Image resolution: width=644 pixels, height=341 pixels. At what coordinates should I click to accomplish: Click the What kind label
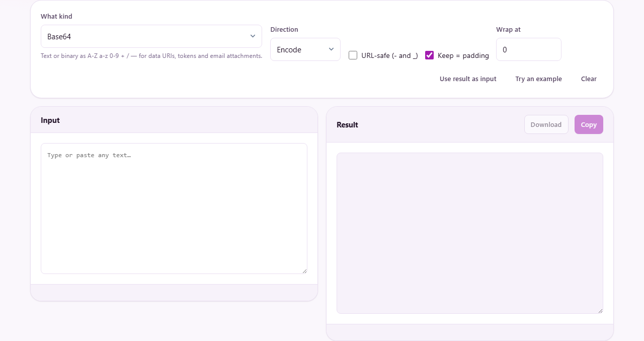56,16
